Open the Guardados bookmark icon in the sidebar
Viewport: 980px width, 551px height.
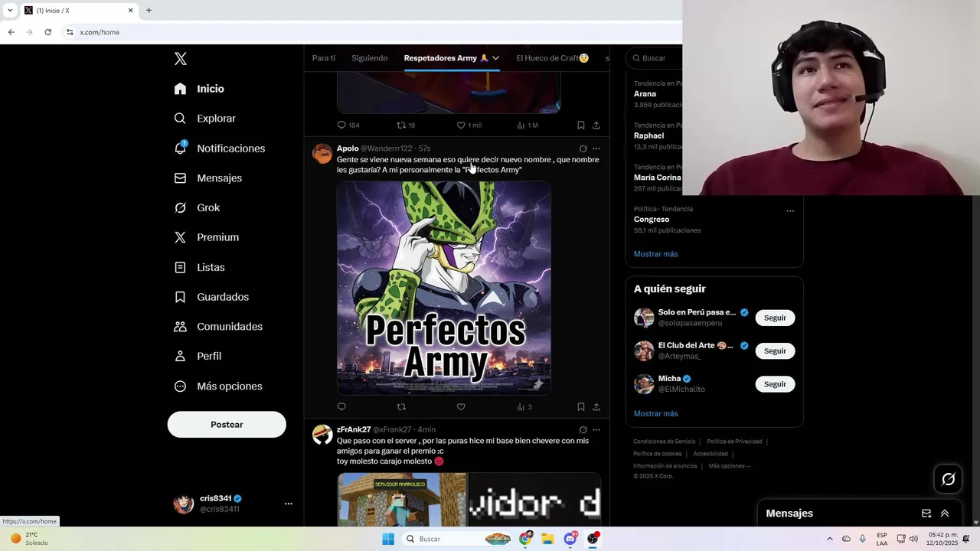click(x=180, y=297)
